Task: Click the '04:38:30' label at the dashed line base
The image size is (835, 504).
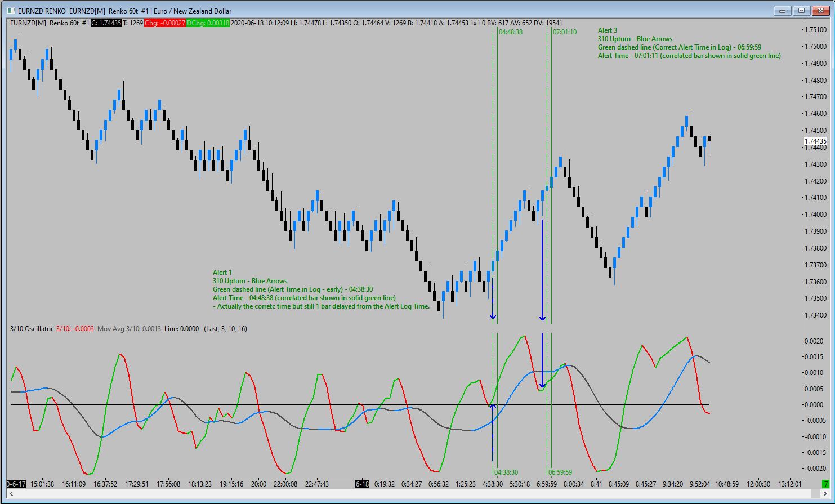Action: point(506,472)
